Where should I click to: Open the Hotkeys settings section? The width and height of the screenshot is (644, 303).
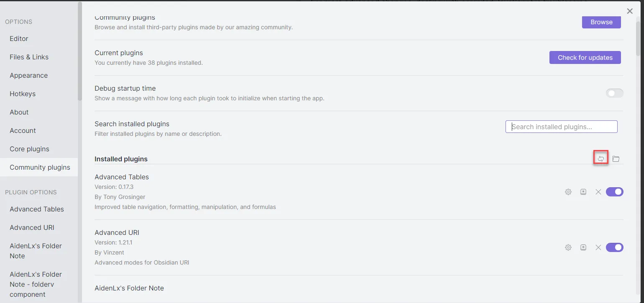click(x=23, y=94)
